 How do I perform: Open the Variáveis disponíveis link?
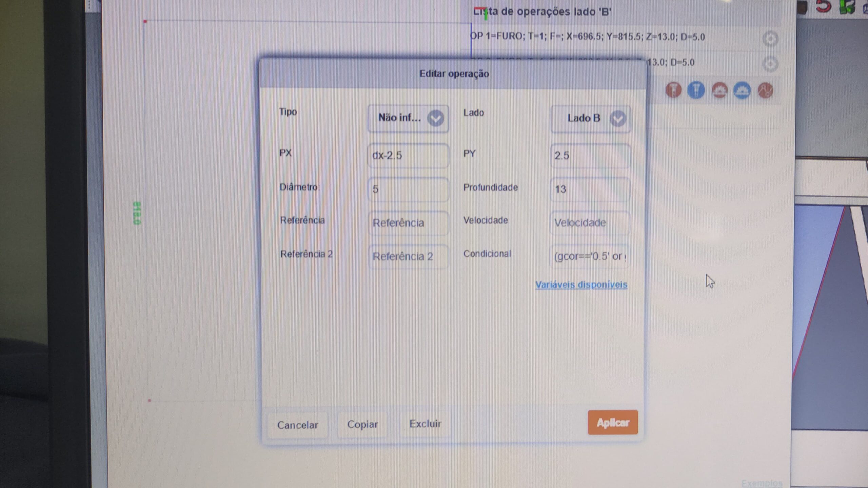581,285
